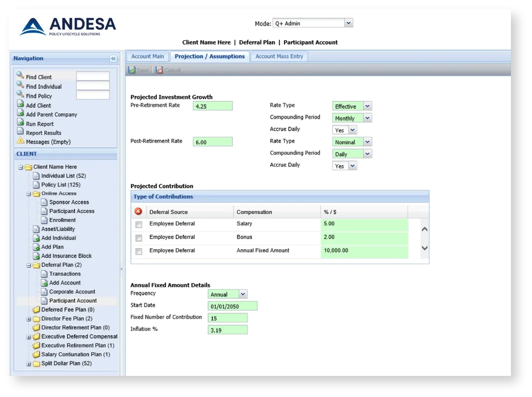Screen dimensions: 532x397
Task: Click the Cancel icon in toolbar
Action: click(159, 70)
